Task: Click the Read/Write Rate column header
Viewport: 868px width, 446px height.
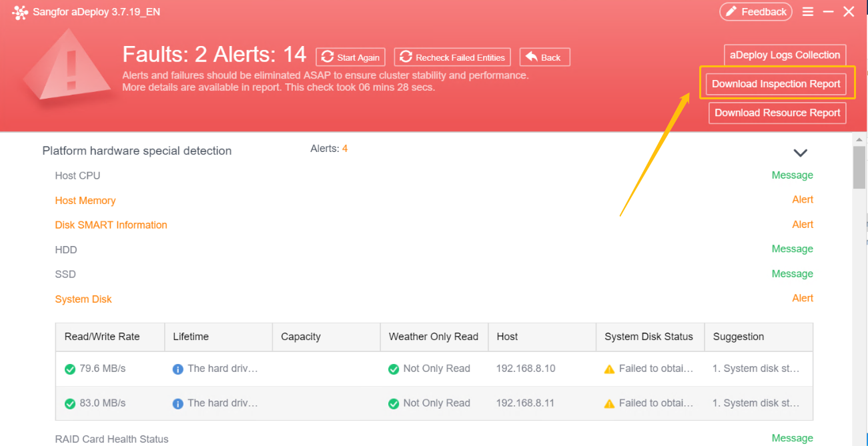Action: (110, 337)
